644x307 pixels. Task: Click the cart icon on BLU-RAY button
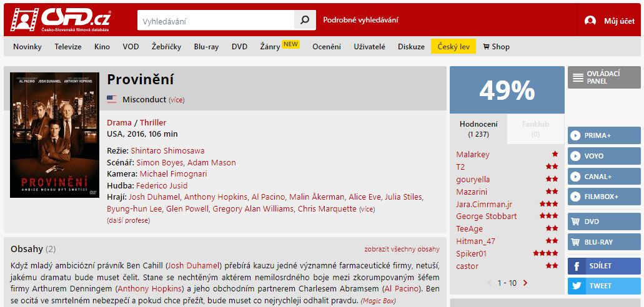coord(575,242)
